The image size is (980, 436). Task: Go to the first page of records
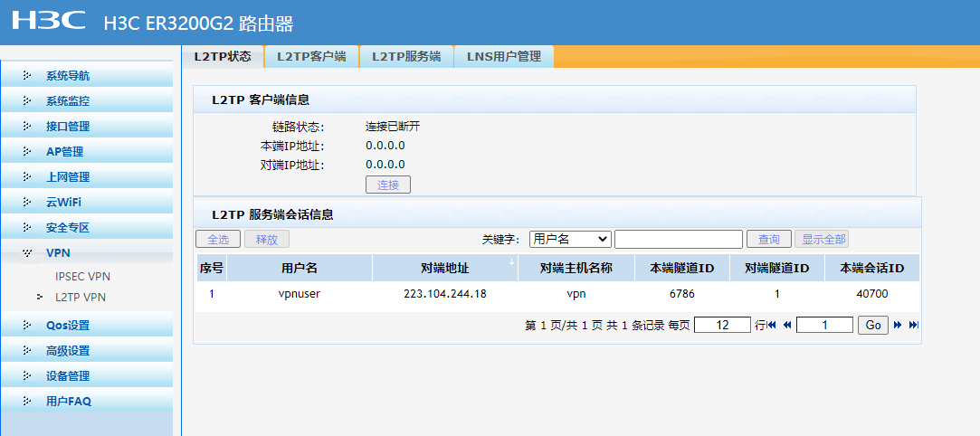771,325
